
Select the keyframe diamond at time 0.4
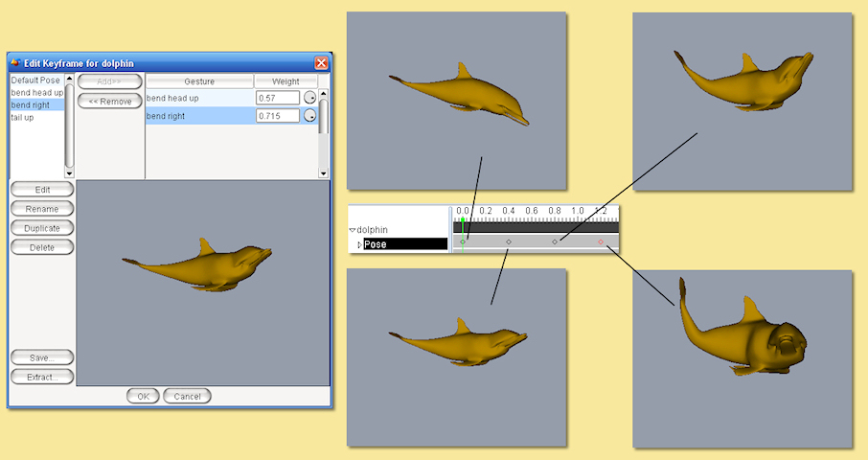509,242
